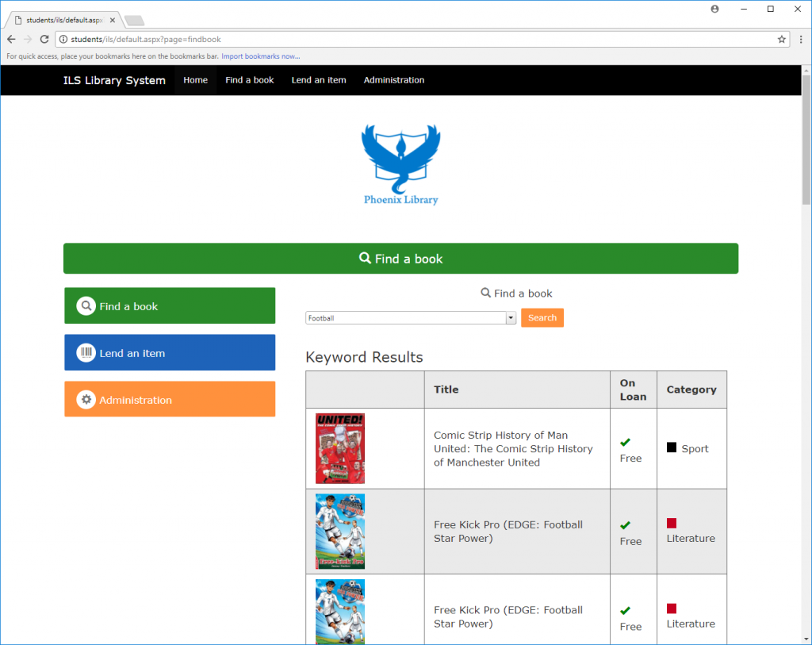Image resolution: width=812 pixels, height=645 pixels.
Task: Go back using the browser back arrow
Action: coord(11,40)
